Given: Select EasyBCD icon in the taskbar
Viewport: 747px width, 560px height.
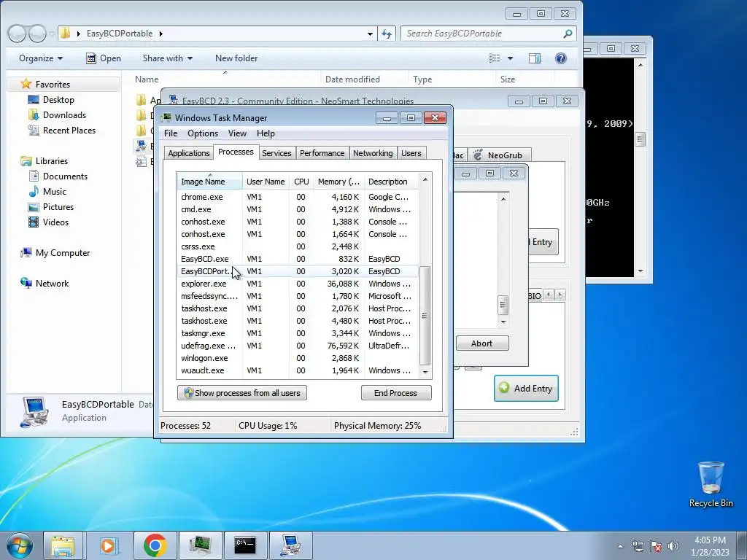Looking at the screenshot, I should (291, 545).
